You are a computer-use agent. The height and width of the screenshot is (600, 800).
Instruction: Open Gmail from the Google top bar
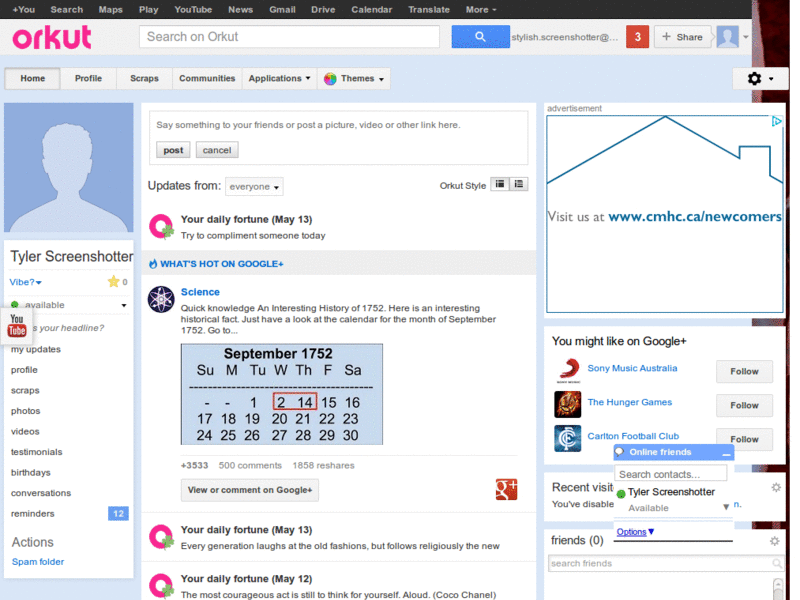[282, 9]
